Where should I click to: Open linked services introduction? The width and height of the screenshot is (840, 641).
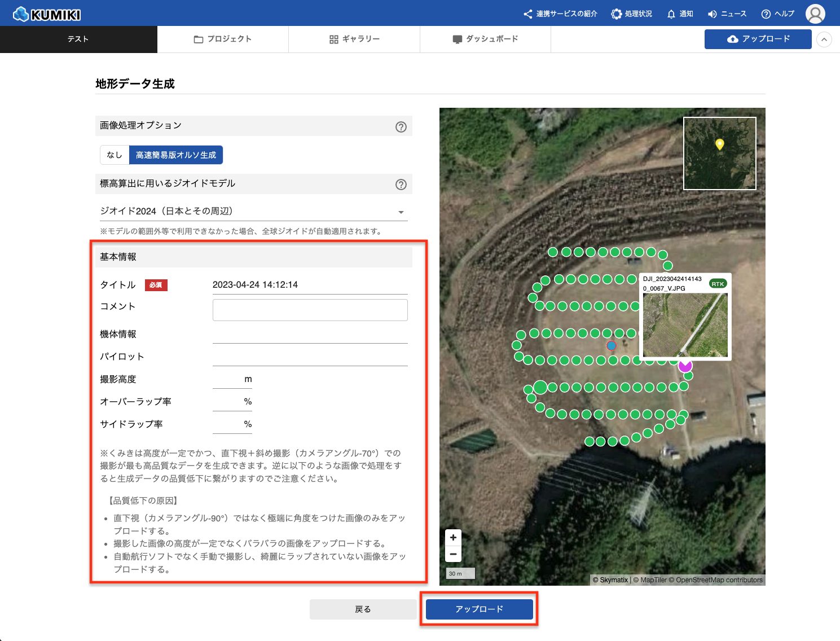(x=560, y=14)
